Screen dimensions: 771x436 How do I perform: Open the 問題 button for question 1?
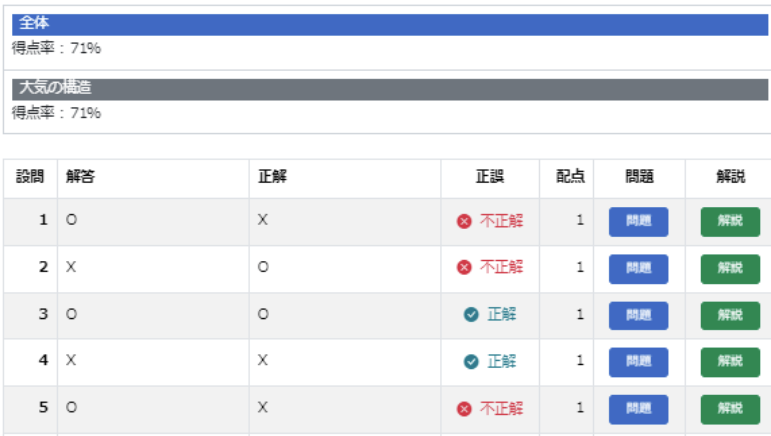click(638, 222)
